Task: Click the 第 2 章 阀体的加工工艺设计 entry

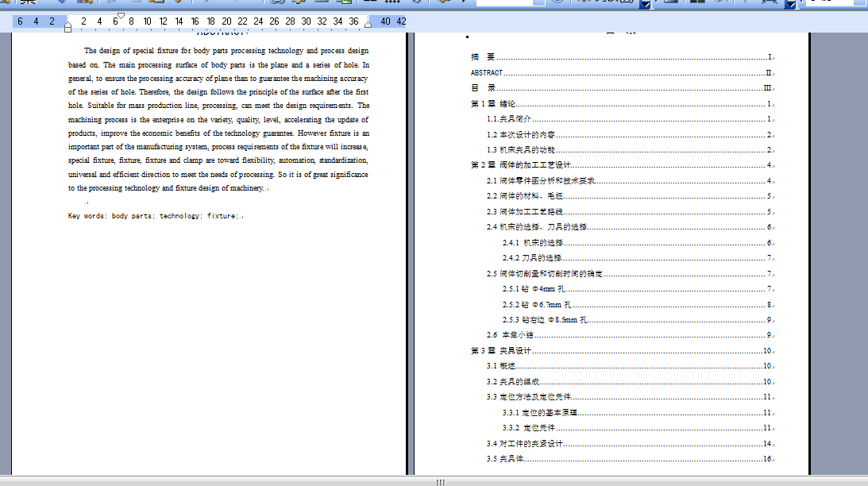Action: click(x=623, y=165)
